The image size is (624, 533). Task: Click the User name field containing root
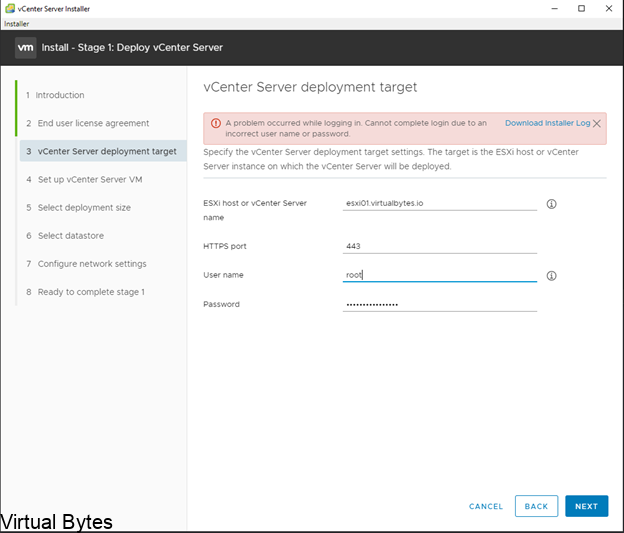click(x=439, y=275)
